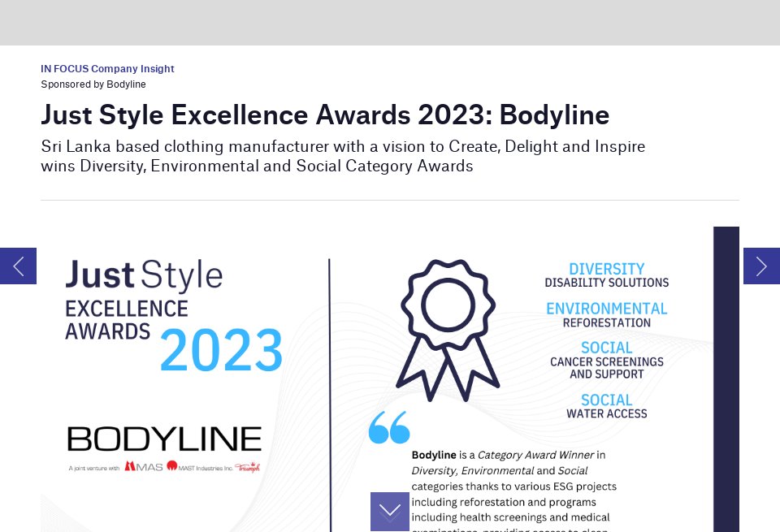Select the article headline Just Style Excellence Awards
Viewport: 780px width, 532px height.
coord(325,115)
